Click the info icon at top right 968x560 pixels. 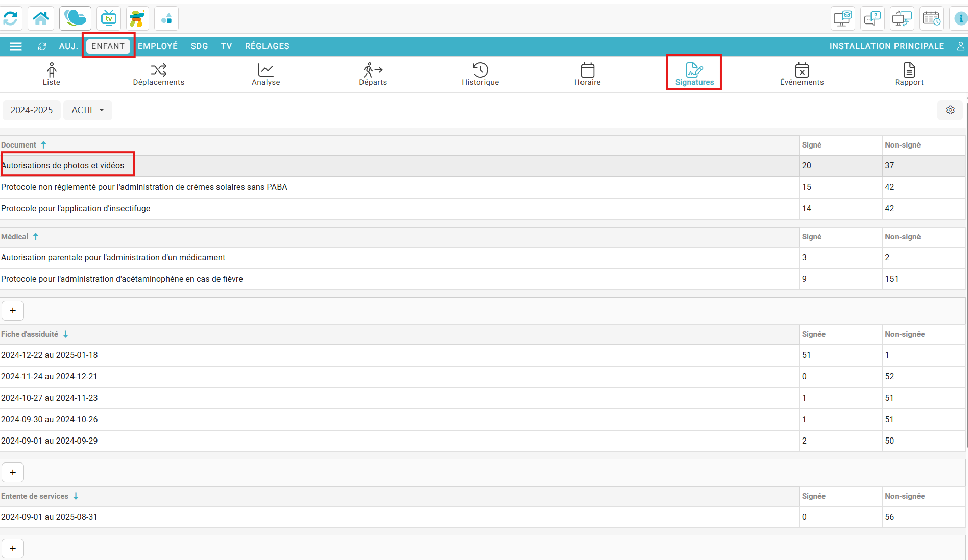tap(960, 18)
